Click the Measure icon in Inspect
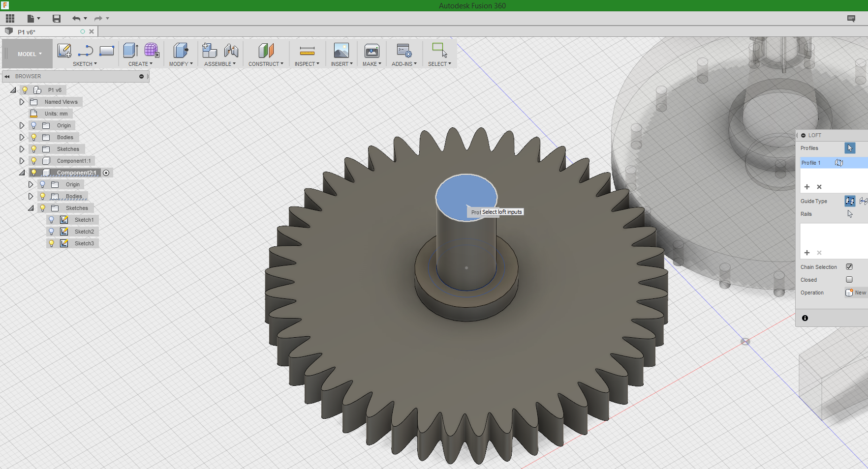 click(x=307, y=51)
